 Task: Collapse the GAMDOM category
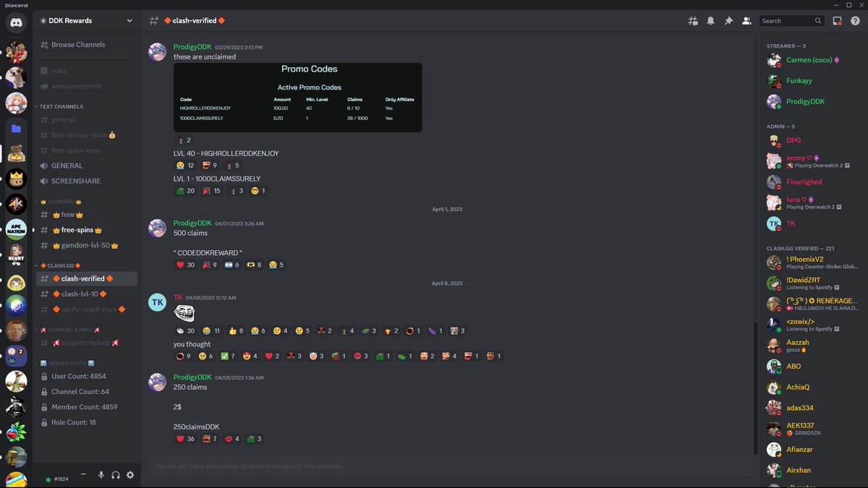[61, 202]
